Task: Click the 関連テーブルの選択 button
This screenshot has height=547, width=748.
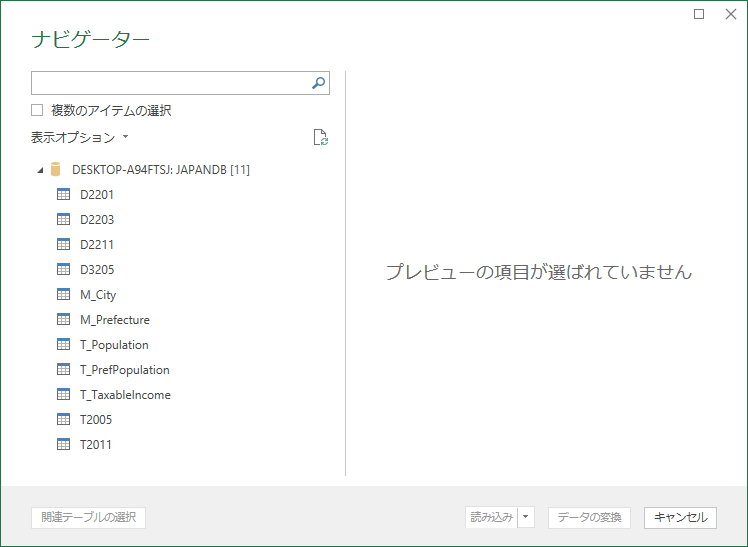Action: [x=89, y=517]
